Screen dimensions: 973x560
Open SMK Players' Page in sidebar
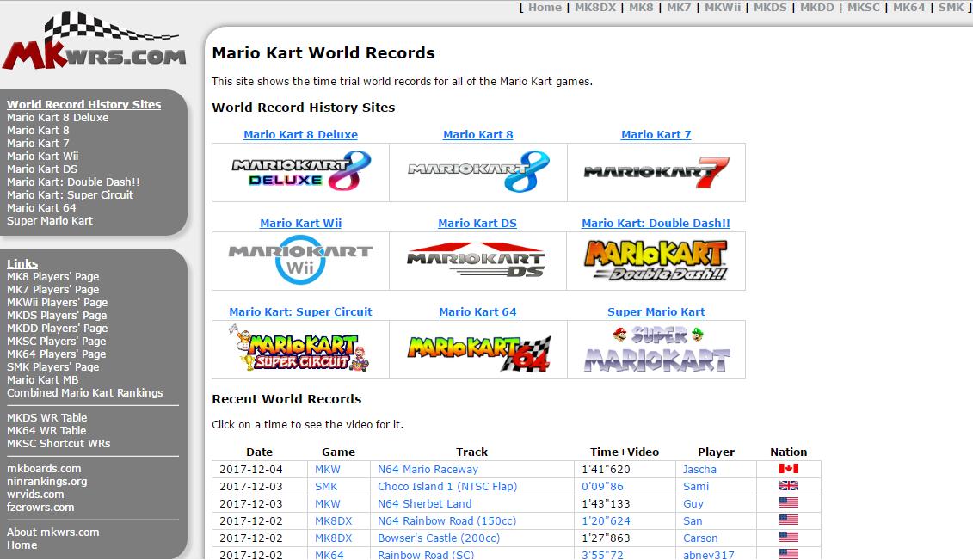52,367
